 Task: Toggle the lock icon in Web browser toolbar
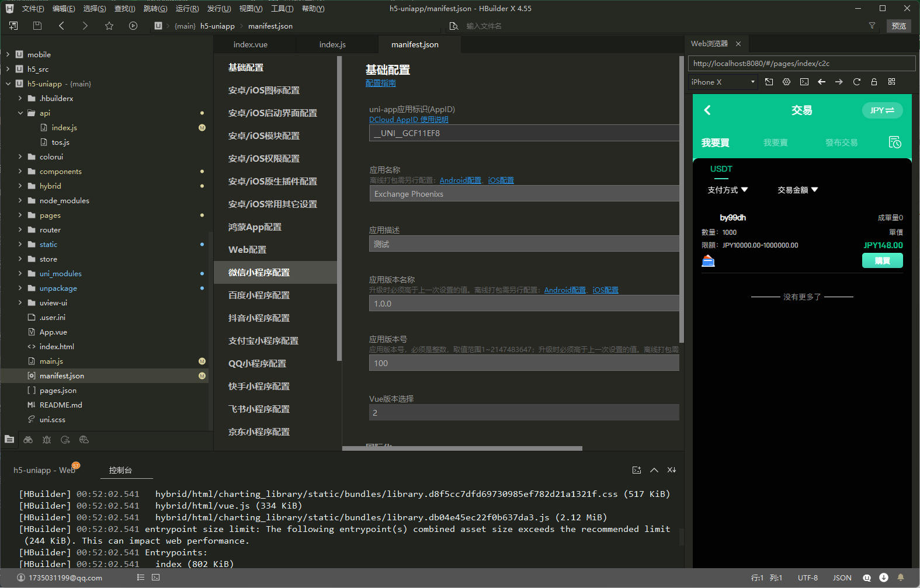pos(874,82)
